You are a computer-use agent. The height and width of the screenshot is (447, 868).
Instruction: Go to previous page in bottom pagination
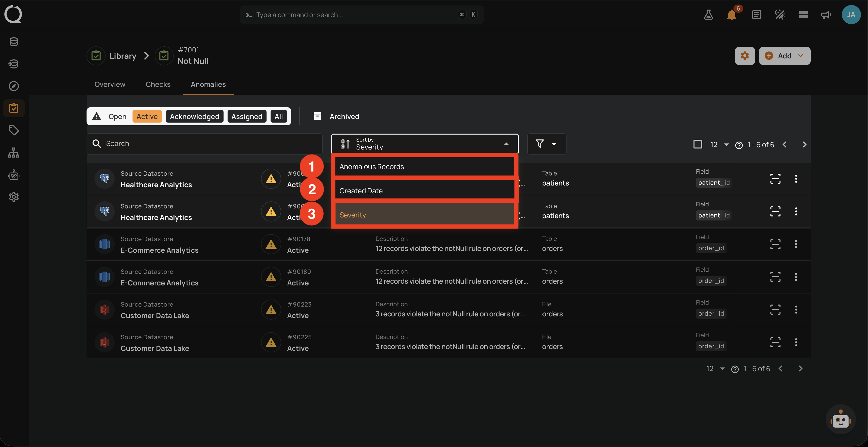click(780, 369)
